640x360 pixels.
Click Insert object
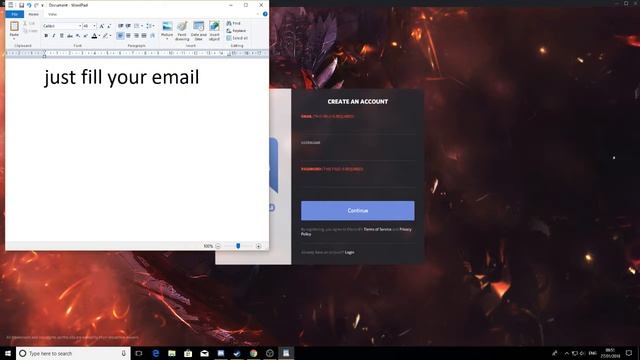(214, 31)
